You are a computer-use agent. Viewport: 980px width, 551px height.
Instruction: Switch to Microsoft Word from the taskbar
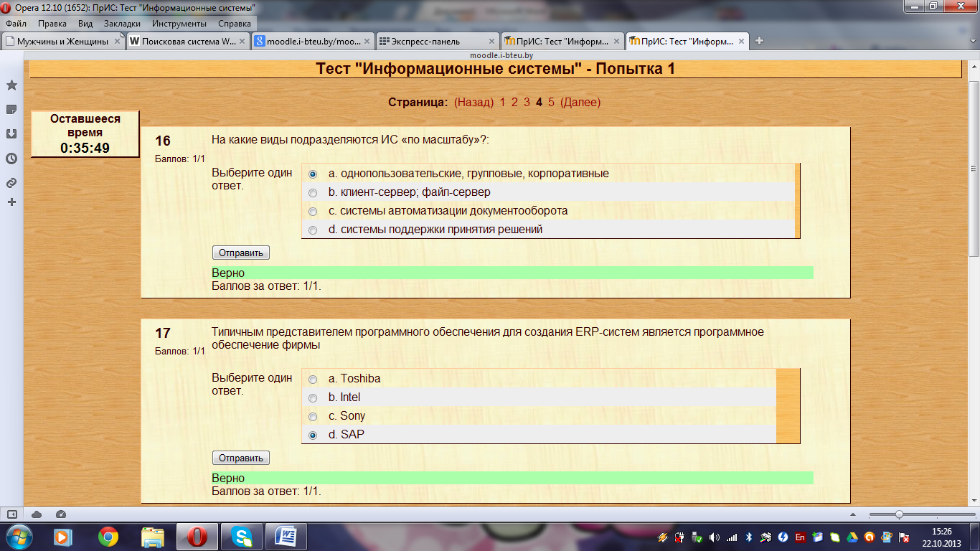(x=286, y=536)
